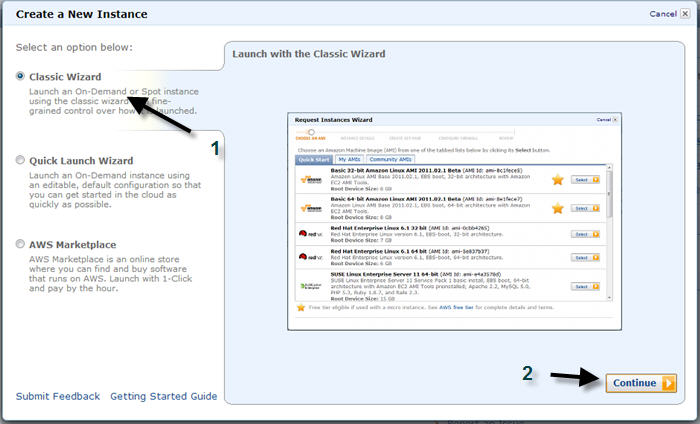The image size is (700, 424).
Task: Click the Request Instances Wizard preview thumbnail
Action: [454, 221]
